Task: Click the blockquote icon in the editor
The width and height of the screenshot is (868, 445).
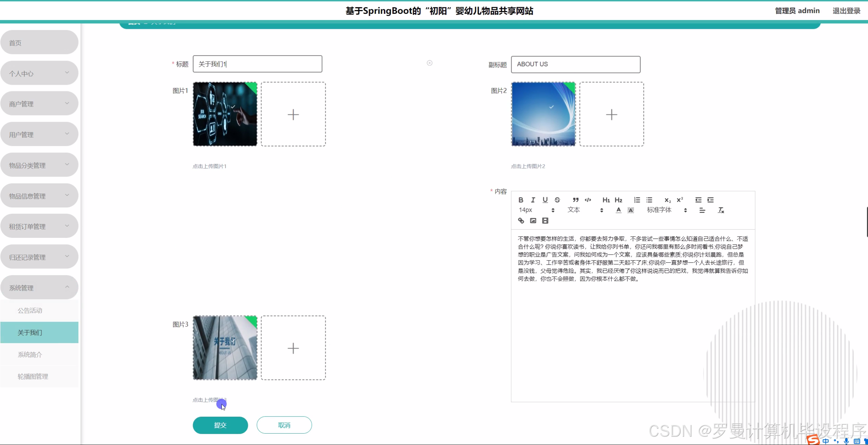Action: click(575, 200)
